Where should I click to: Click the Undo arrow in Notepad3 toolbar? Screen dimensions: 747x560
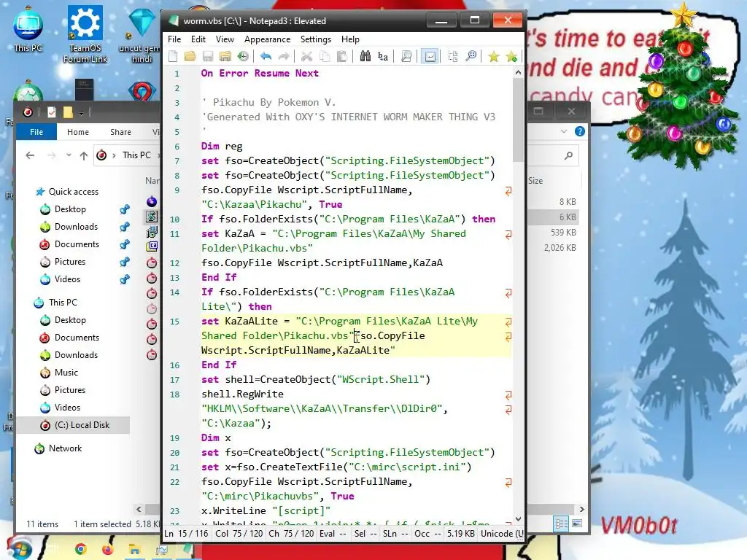266,57
